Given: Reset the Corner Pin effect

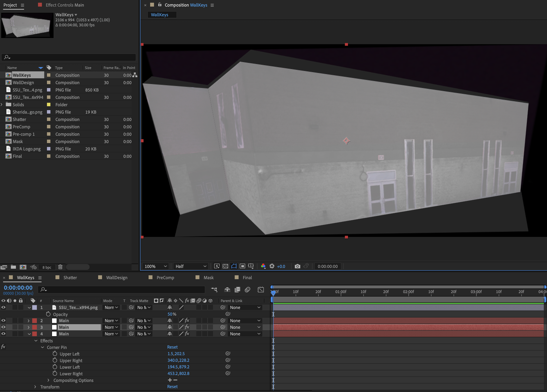Looking at the screenshot, I should [x=172, y=347].
